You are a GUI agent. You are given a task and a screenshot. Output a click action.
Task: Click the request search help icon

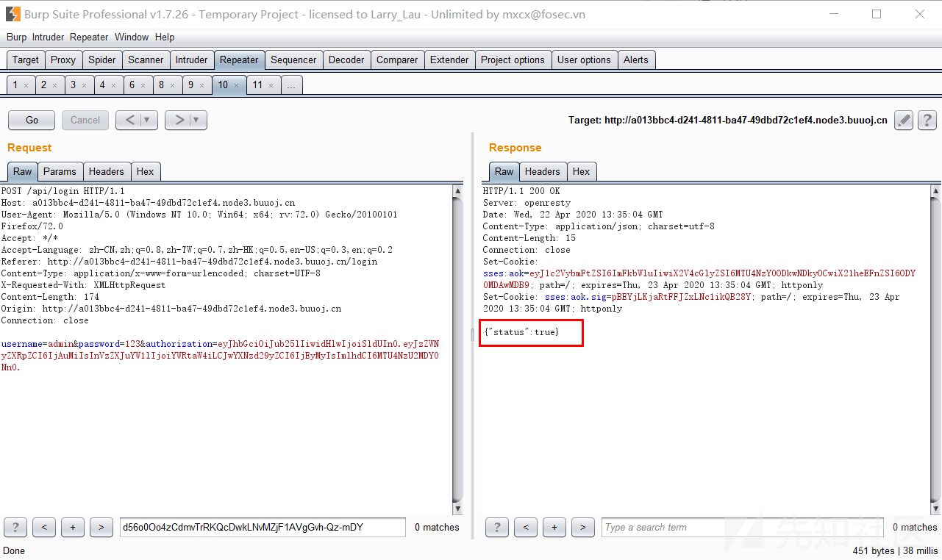(15, 527)
